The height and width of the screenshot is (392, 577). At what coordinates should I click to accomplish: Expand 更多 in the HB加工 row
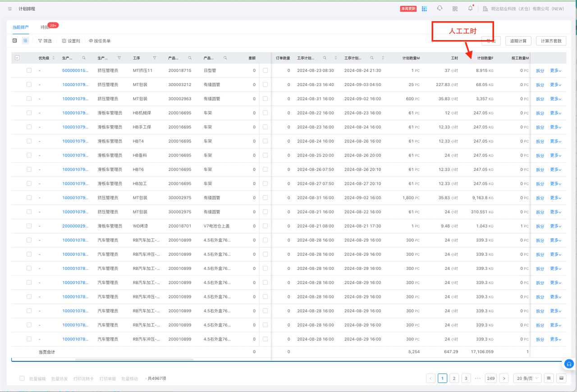pyautogui.click(x=556, y=183)
